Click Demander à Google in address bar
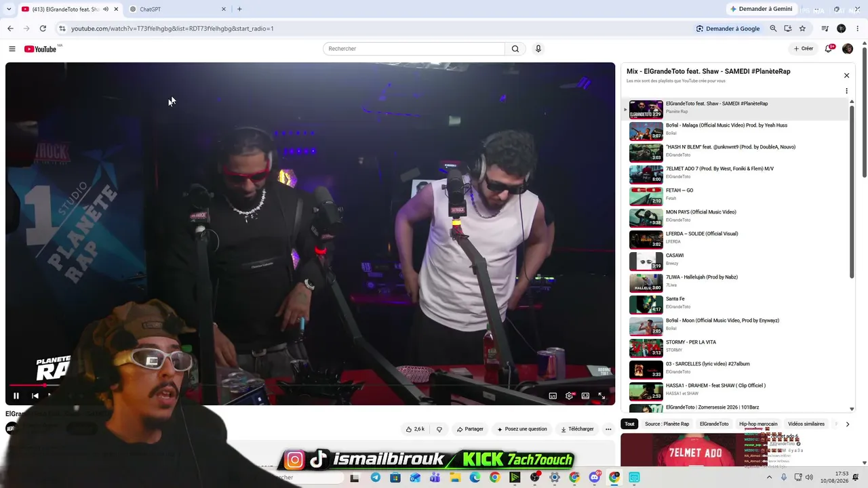868x488 pixels. point(728,28)
